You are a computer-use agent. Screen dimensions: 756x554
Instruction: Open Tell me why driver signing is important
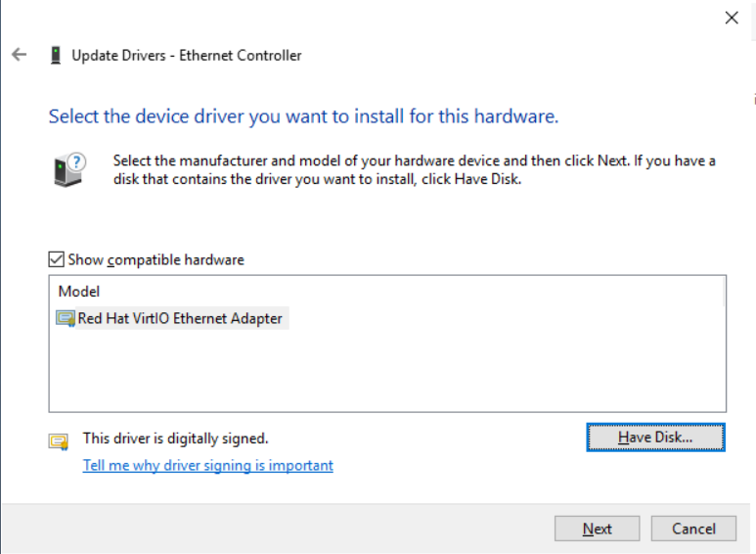pos(207,466)
